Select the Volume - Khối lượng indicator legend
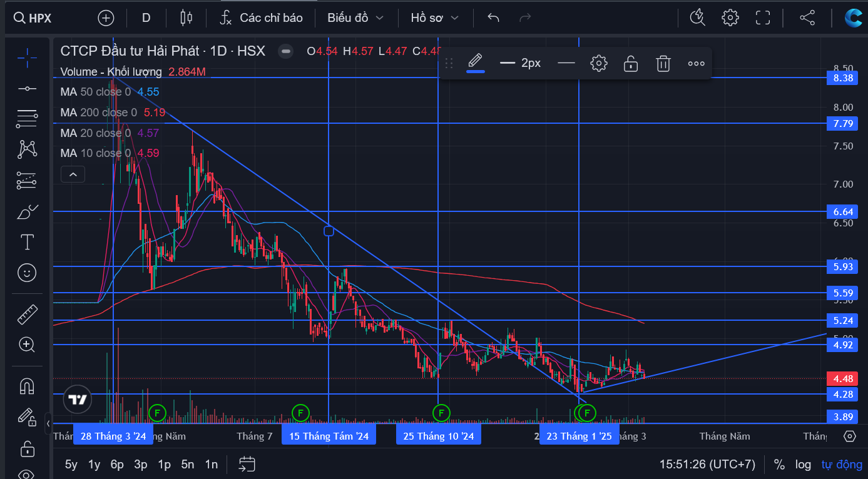The width and height of the screenshot is (868, 479). tap(111, 72)
